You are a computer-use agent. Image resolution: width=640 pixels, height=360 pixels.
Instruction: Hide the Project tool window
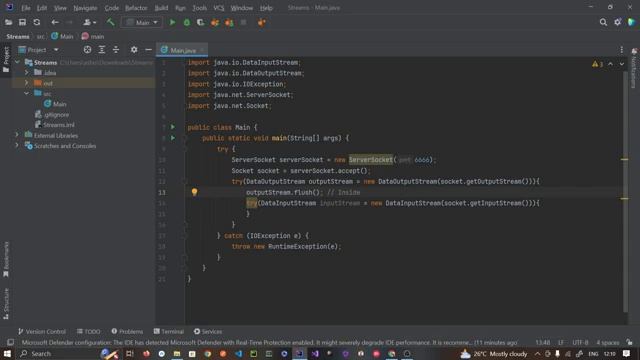pos(148,50)
